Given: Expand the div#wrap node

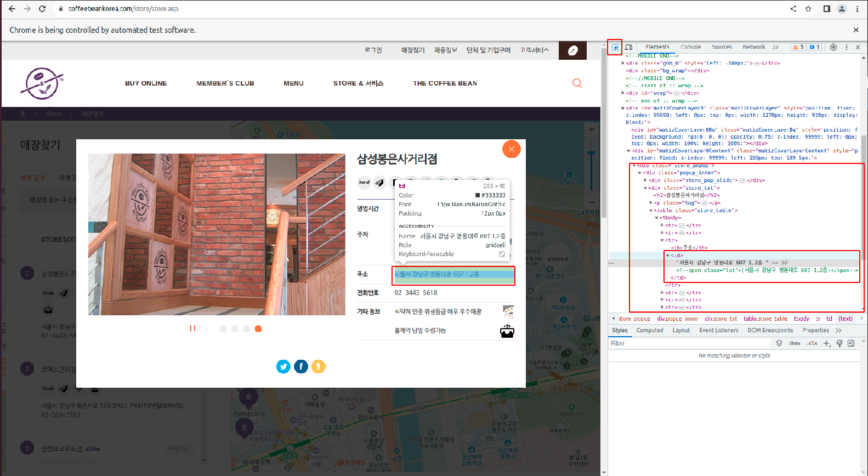Looking at the screenshot, I should 623,93.
